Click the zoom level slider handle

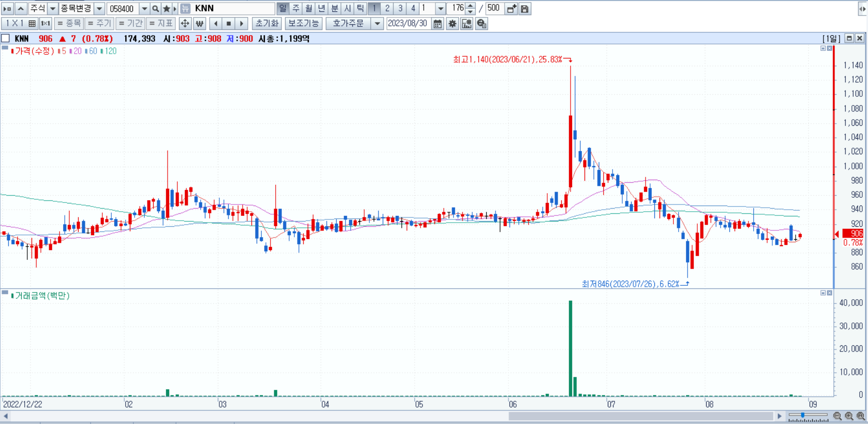[x=802, y=415]
